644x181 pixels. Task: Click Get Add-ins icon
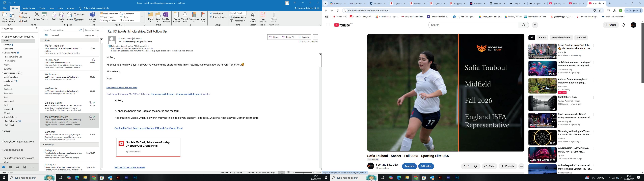pyautogui.click(x=263, y=15)
